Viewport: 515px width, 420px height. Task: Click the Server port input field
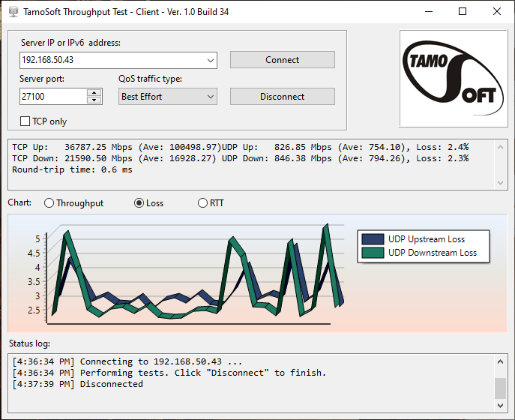tap(52, 97)
